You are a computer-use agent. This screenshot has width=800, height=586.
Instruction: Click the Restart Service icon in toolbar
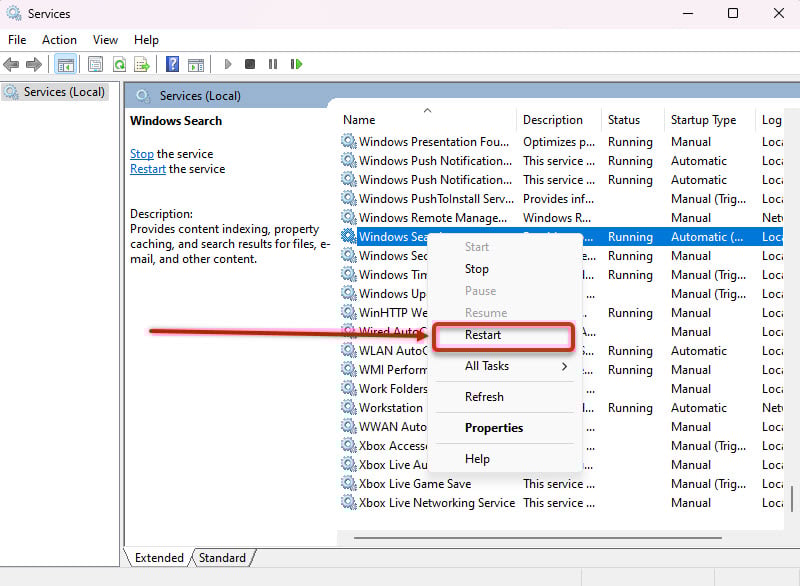(296, 64)
